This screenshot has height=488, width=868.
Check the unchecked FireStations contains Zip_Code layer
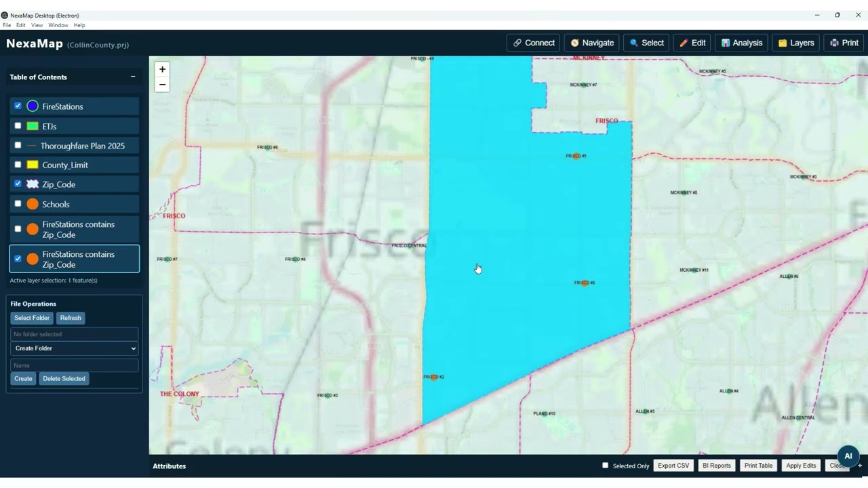click(18, 229)
